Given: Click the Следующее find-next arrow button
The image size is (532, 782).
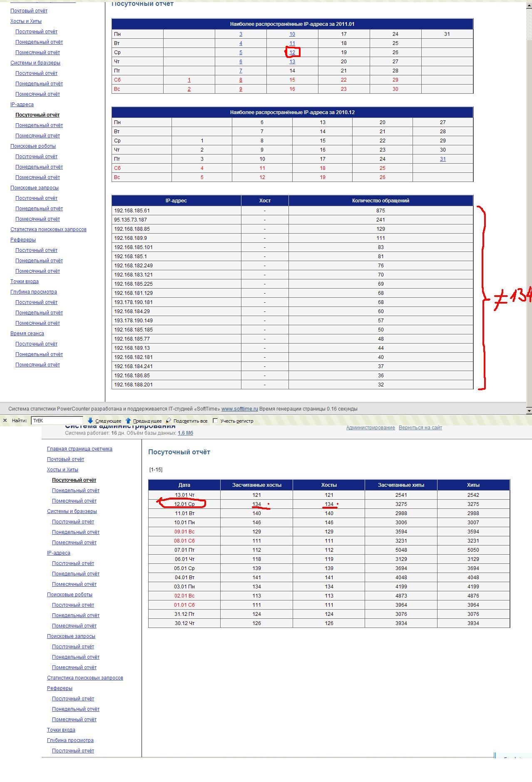Looking at the screenshot, I should [x=104, y=421].
